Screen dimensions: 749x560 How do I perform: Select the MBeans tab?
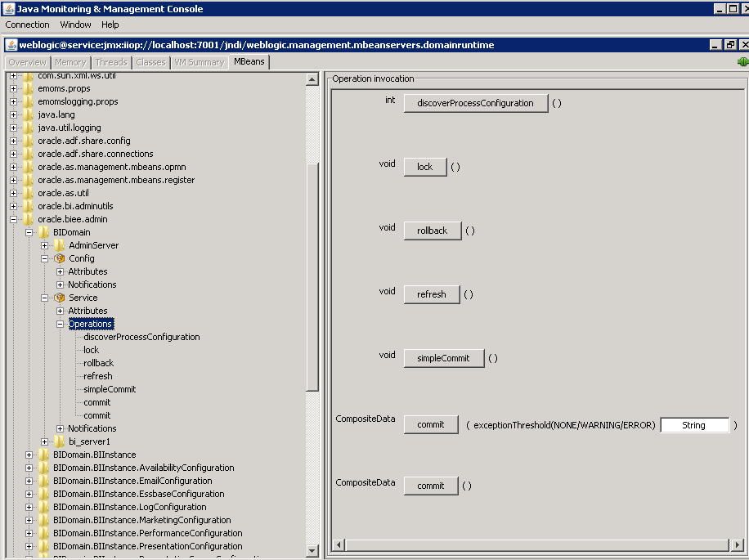(x=249, y=61)
